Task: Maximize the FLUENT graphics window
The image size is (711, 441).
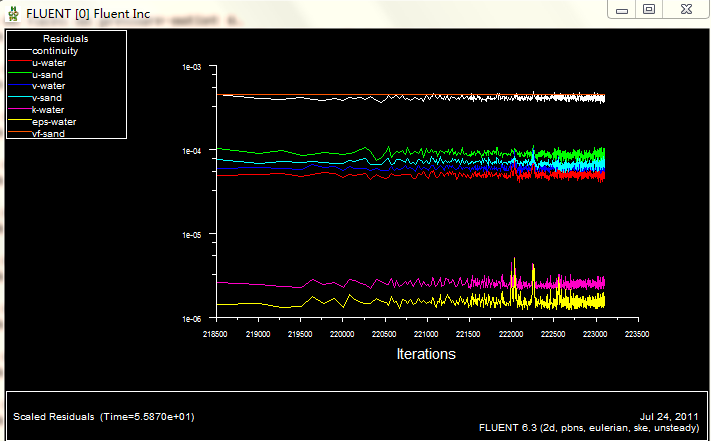Action: coord(649,9)
